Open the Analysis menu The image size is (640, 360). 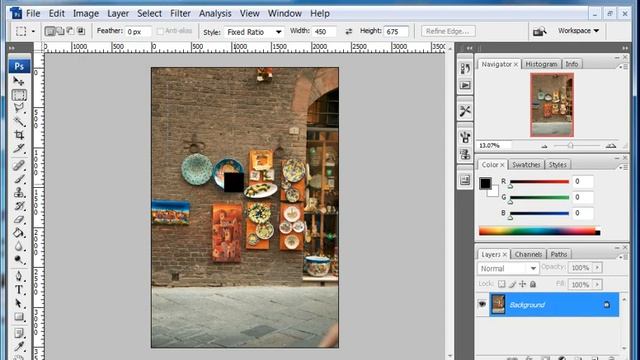[215, 13]
